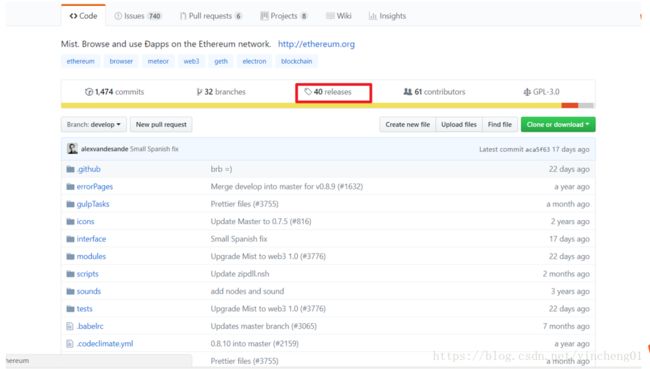Open the .babelrc file
The image size is (650, 369).
(x=90, y=326)
